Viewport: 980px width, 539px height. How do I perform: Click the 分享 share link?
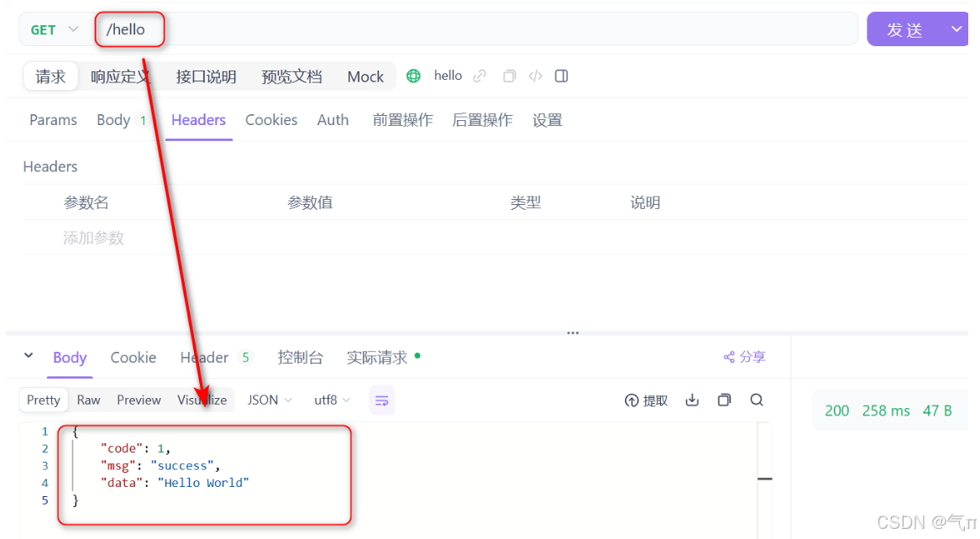pyautogui.click(x=744, y=357)
